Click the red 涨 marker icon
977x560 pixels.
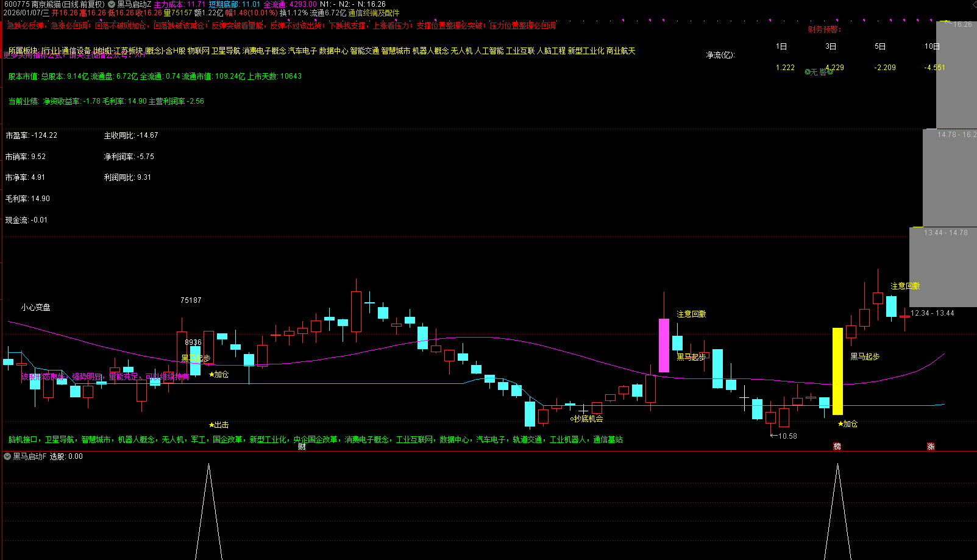click(931, 447)
